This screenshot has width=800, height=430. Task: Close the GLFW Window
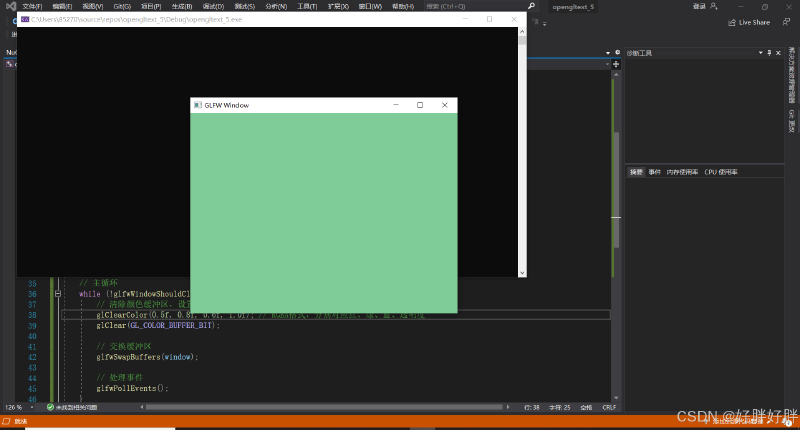(x=444, y=105)
